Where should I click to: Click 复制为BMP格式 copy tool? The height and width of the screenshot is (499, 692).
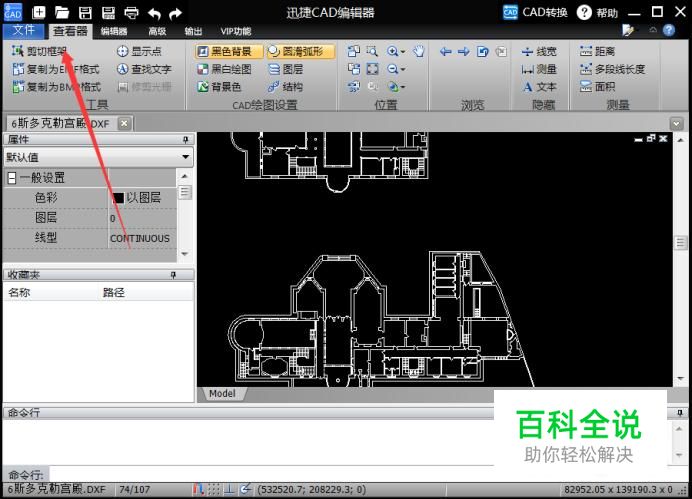click(x=56, y=86)
